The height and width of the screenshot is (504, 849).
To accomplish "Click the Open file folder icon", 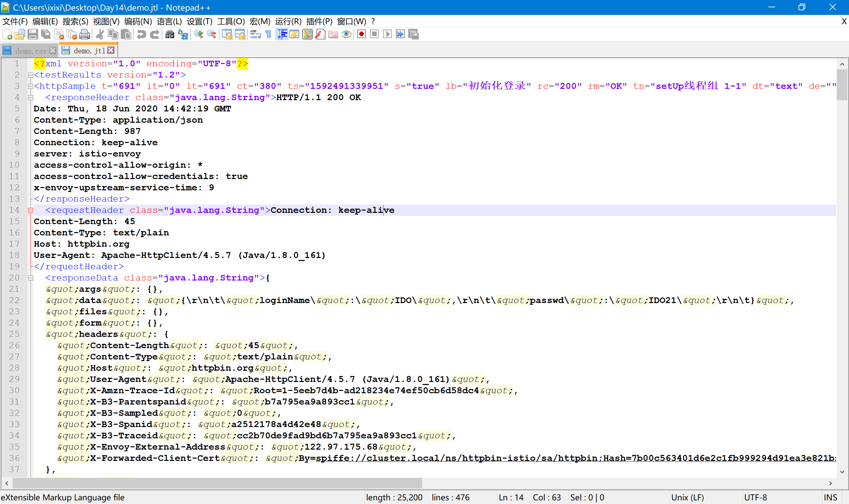I will pos(20,34).
